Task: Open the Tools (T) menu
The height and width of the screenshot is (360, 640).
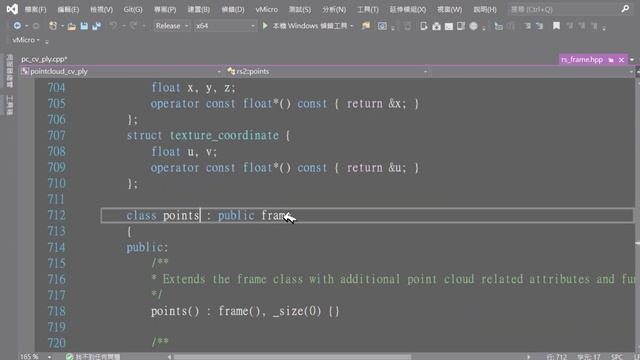Action: [368, 9]
